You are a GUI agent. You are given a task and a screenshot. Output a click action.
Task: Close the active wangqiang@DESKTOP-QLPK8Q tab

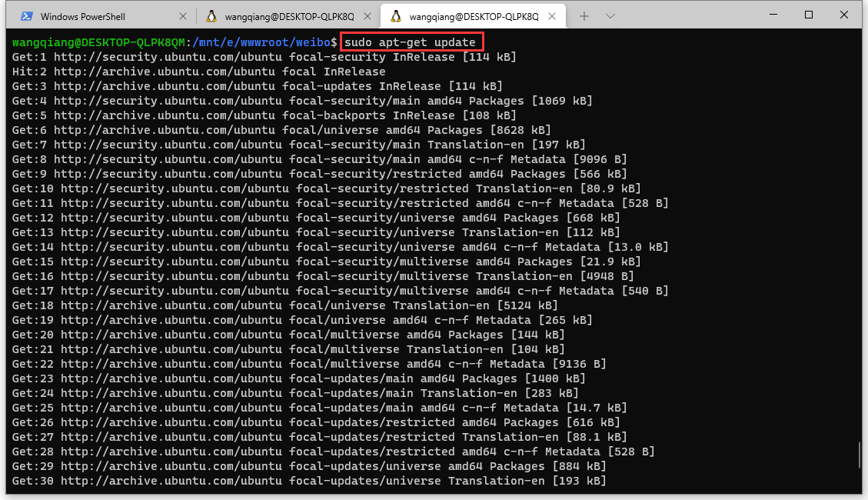[552, 17]
